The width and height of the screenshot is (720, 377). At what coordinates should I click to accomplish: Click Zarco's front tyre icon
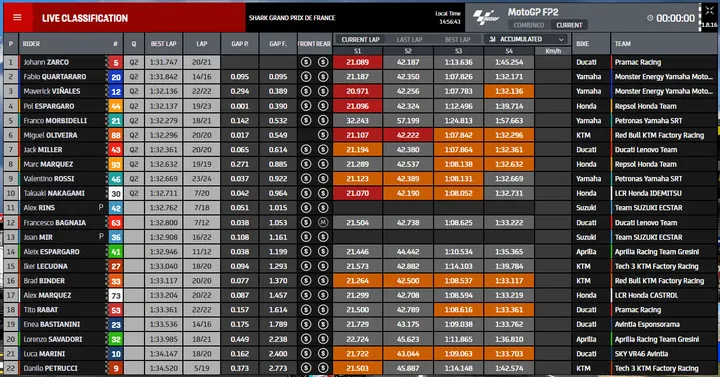click(306, 62)
